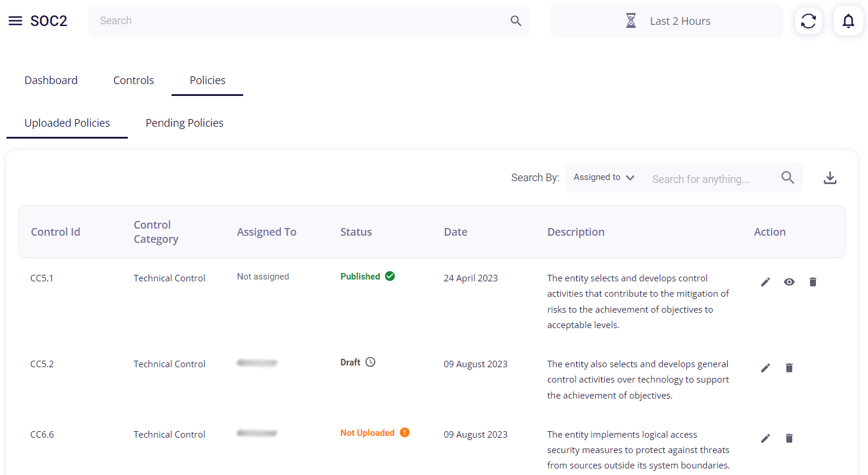This screenshot has height=475, width=868.
Task: Click the CC6.6 description about logical access
Action: [638, 450]
